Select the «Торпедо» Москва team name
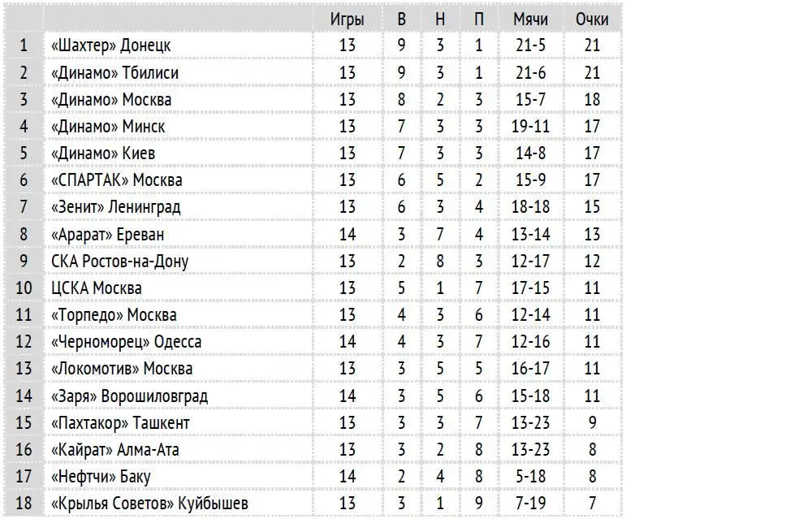This screenshot has width=812, height=519. click(114, 315)
